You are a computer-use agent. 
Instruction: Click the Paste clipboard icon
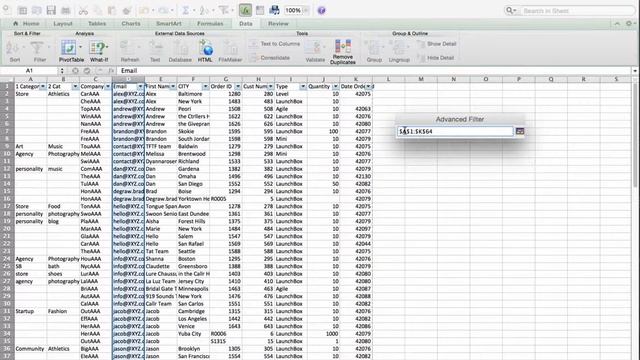pos(112,11)
